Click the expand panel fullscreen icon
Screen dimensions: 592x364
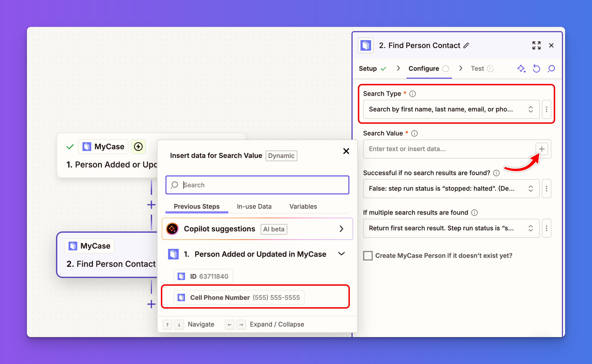(536, 45)
